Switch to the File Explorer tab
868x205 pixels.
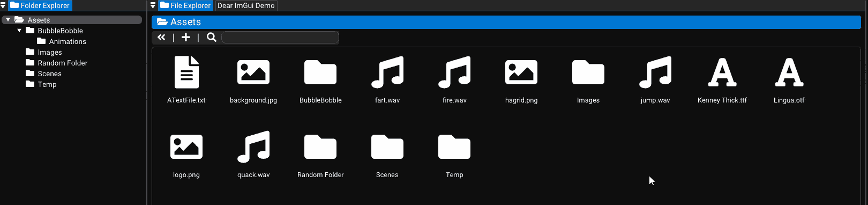(185, 5)
